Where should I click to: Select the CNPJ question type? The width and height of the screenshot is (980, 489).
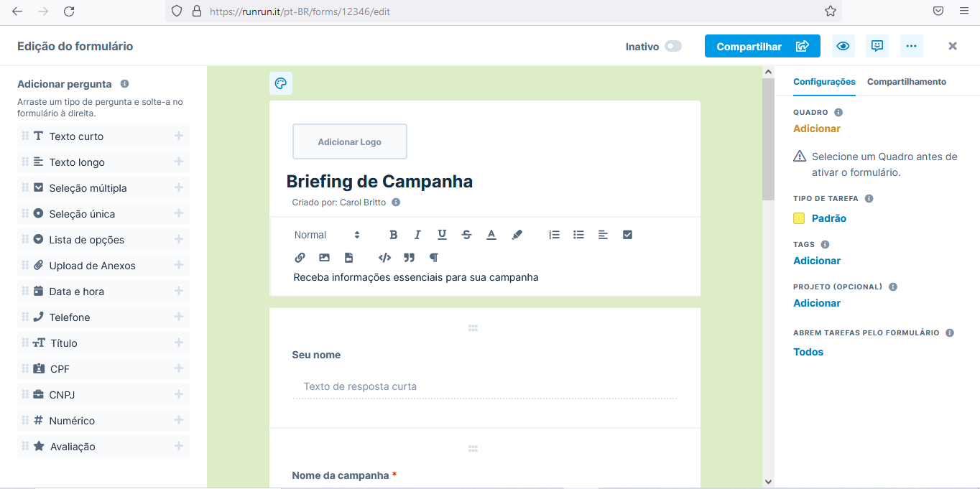point(103,395)
